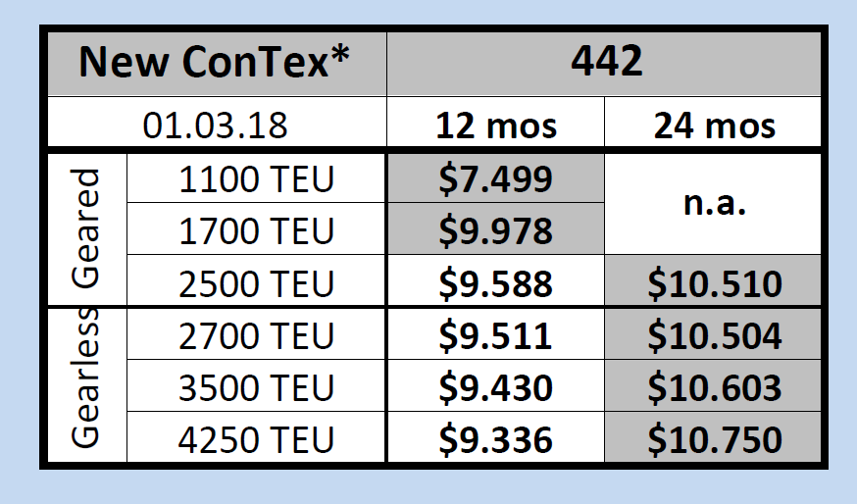Click the New ConTex* header cell
The height and width of the screenshot is (504, 857).
coord(216,62)
